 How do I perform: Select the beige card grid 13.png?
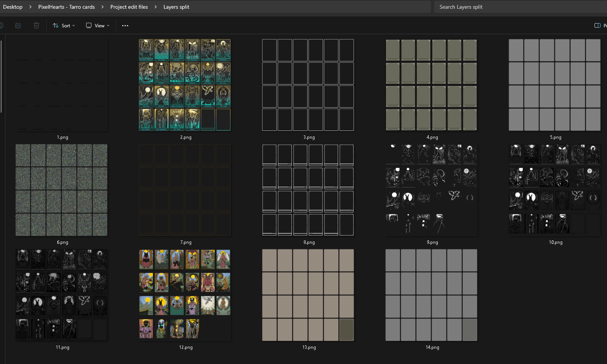[x=308, y=295]
